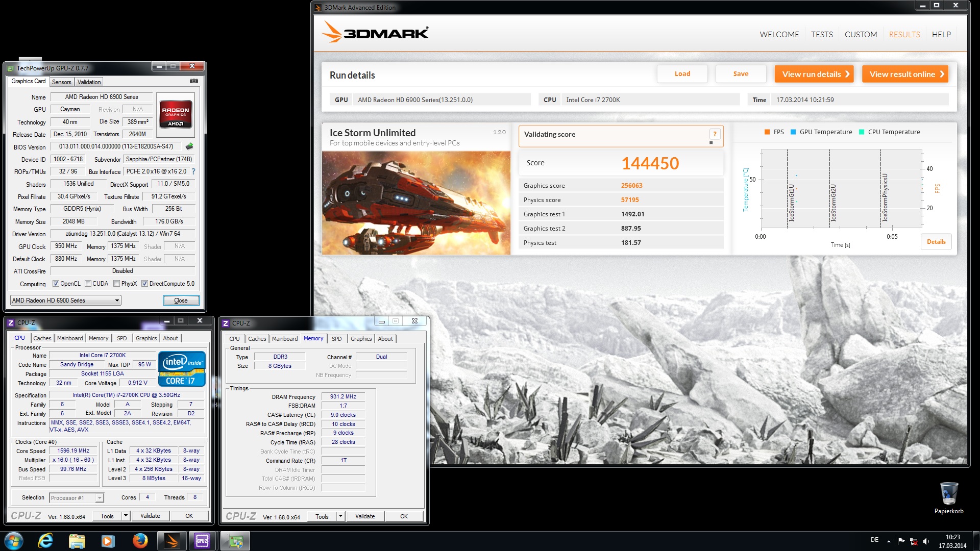Click View result online button
The image size is (980, 551).
pyautogui.click(x=905, y=74)
